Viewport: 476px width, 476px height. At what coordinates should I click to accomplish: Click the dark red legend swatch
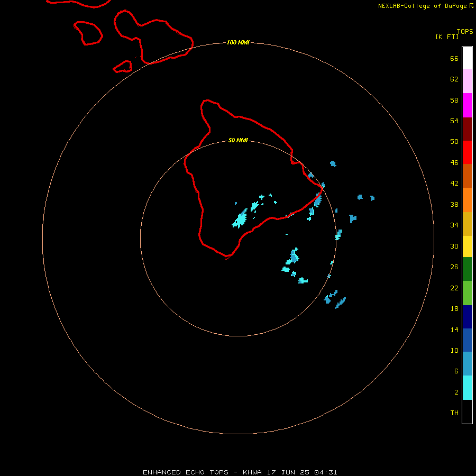tap(467, 129)
